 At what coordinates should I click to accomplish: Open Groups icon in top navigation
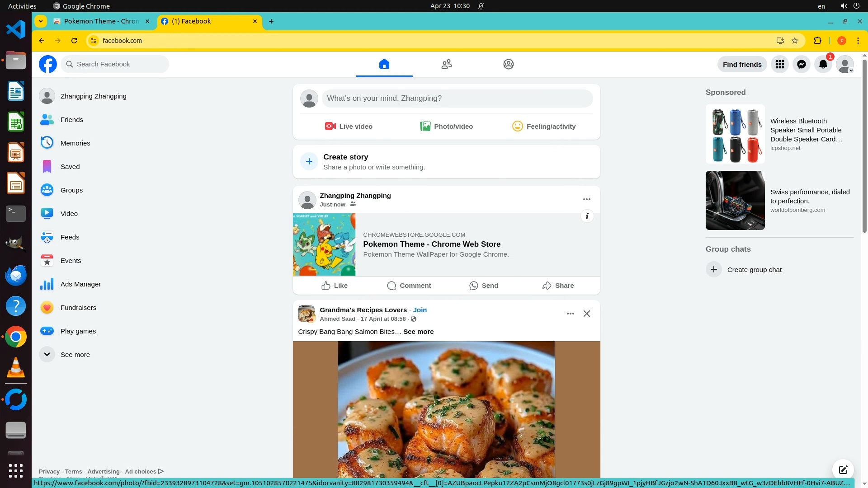tap(508, 64)
